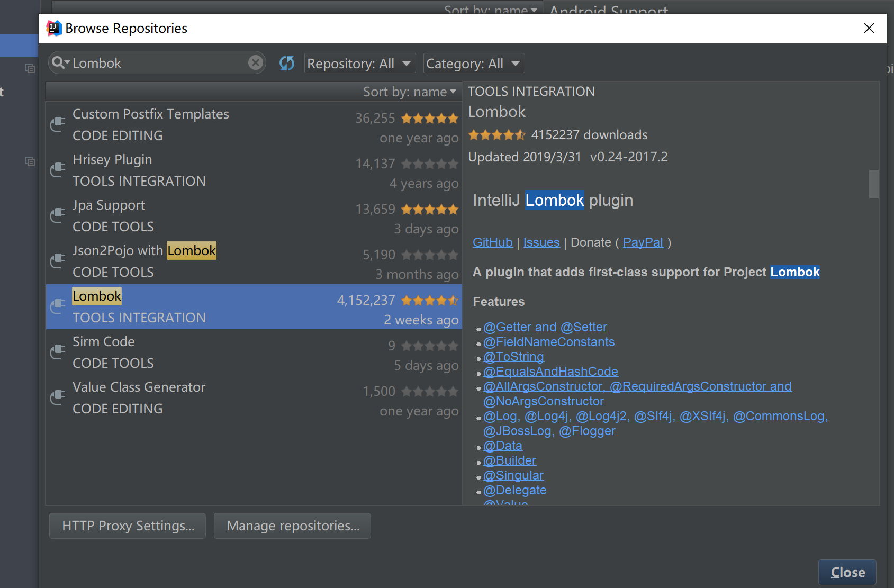Select the Sirm Code plugin row

click(254, 352)
